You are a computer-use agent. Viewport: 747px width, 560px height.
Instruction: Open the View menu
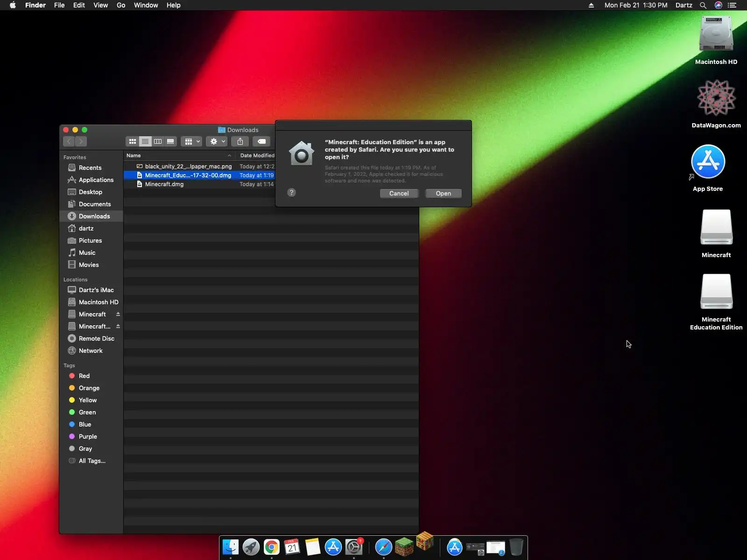pyautogui.click(x=100, y=5)
